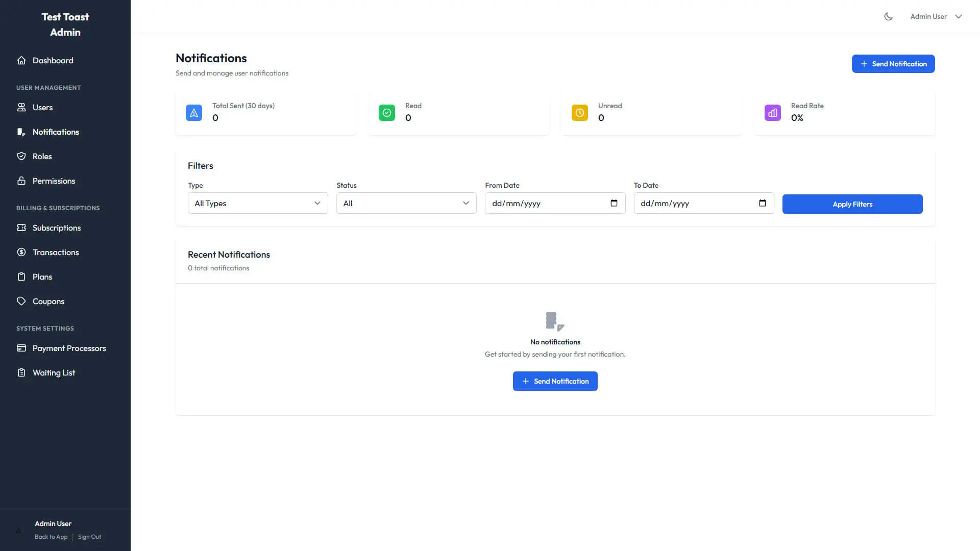Open calendar picker in To Date field
This screenshot has height=551, width=980.
point(763,203)
